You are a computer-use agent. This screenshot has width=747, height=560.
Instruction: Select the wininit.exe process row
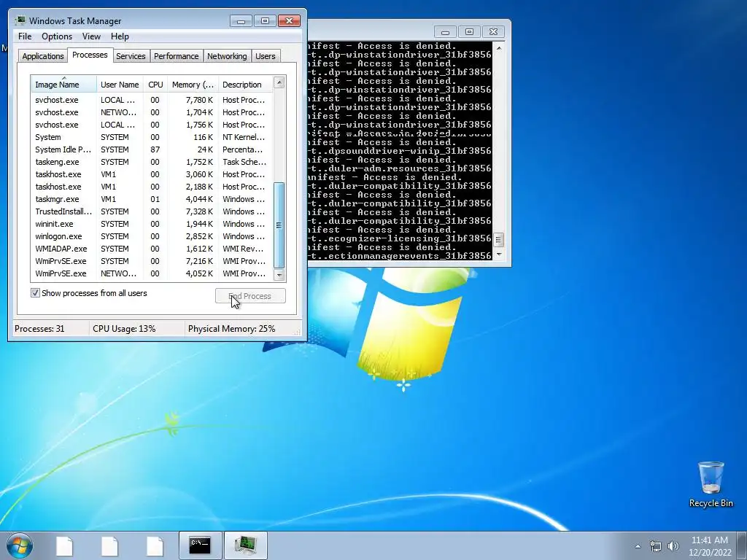pyautogui.click(x=152, y=224)
